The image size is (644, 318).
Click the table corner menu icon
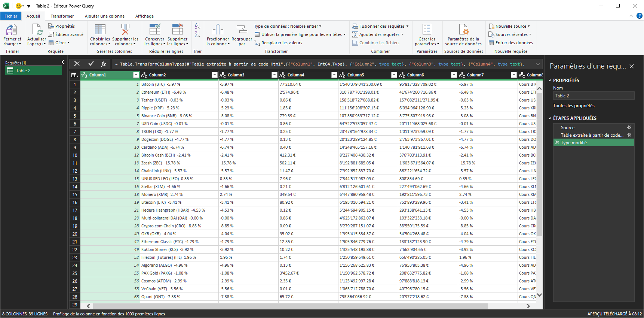point(74,75)
